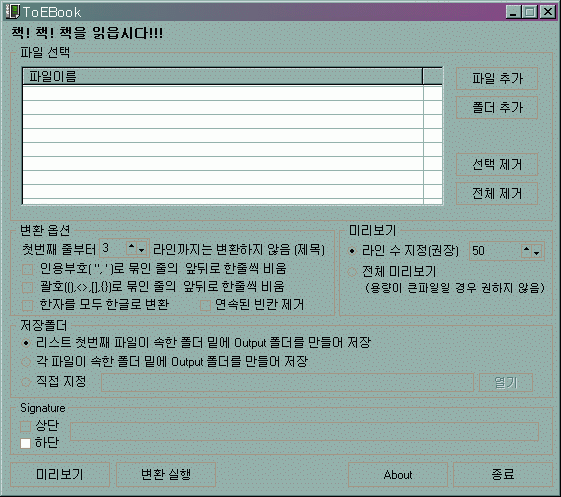
Task: Select the 리스트 첫번째 파일 Output folder radio option
Action: [26, 343]
